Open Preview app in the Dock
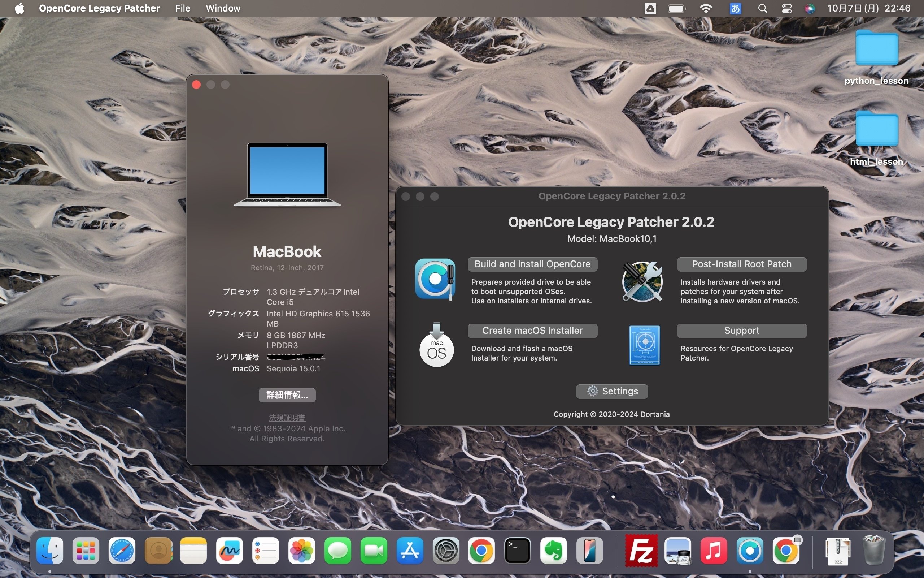 pos(678,551)
